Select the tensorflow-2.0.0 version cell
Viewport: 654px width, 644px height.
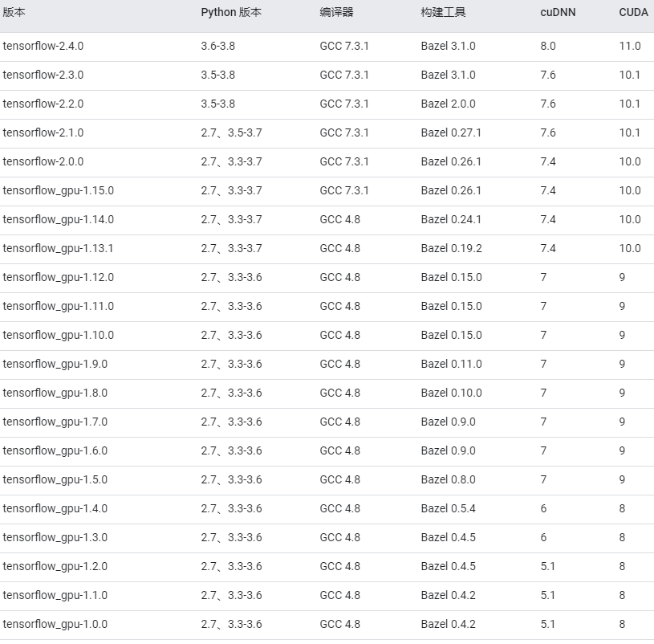coord(43,161)
